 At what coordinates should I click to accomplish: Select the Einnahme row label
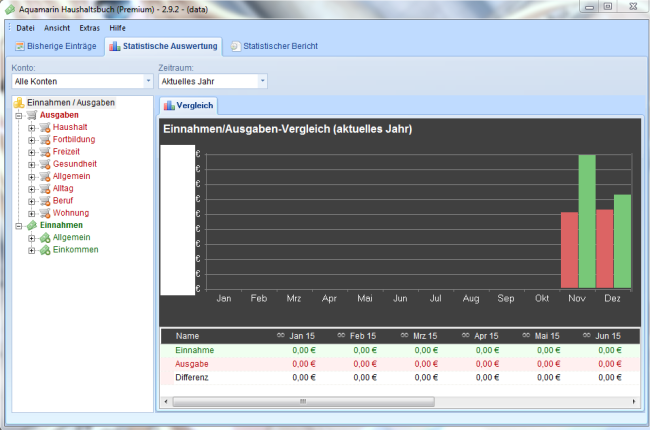pyautogui.click(x=194, y=350)
